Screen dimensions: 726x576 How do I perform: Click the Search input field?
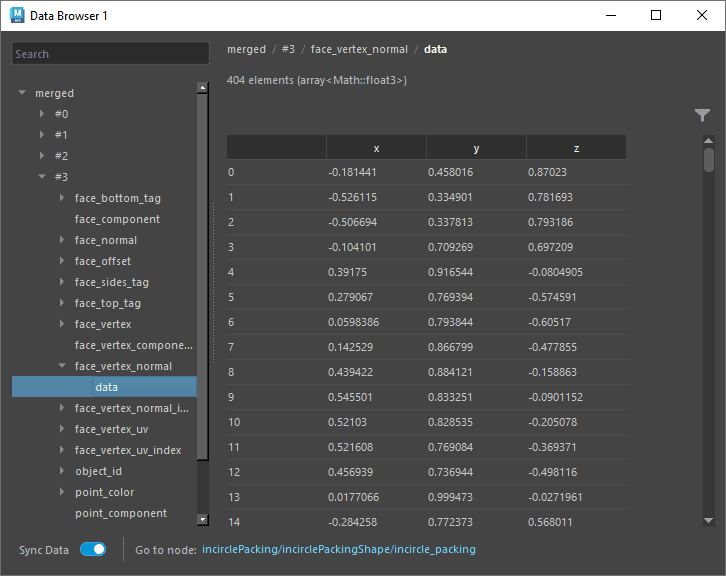[105, 54]
